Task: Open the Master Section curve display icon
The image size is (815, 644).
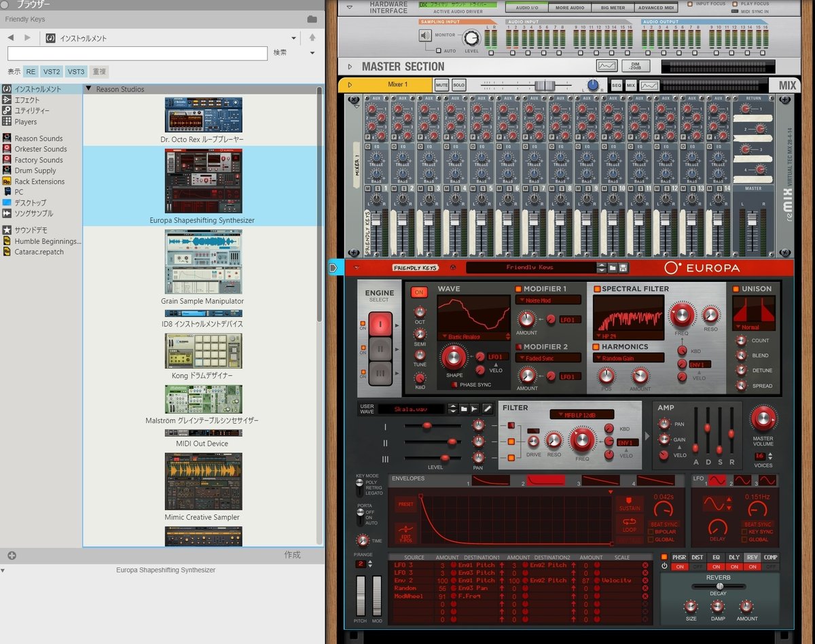Action: tap(606, 66)
